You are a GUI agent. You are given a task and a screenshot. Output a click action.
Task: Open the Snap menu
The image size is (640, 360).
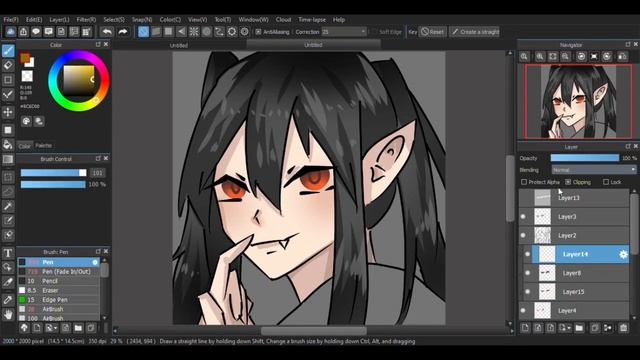(142, 20)
